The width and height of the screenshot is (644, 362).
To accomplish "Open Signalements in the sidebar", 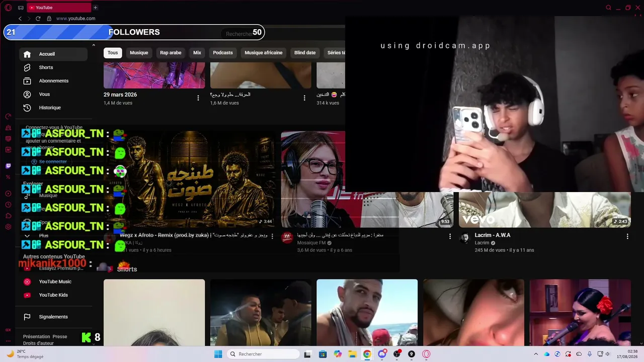I will (53, 317).
